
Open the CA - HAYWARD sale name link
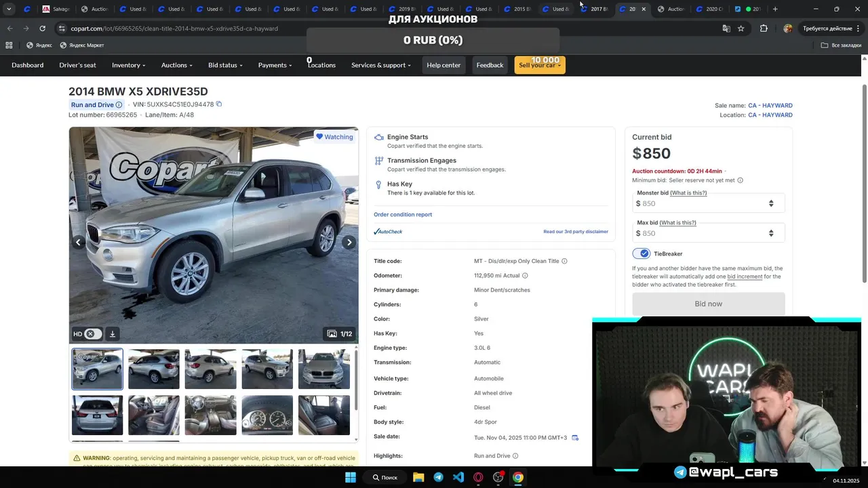tap(770, 106)
